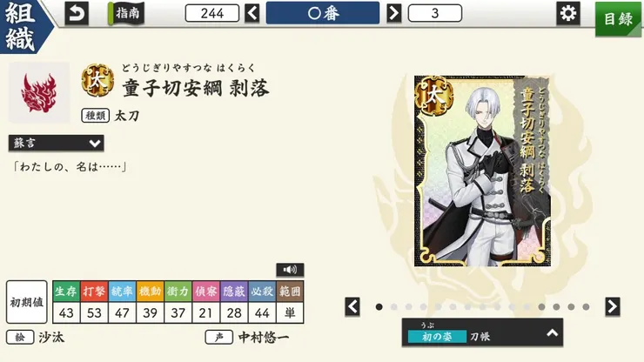Click the red flame crest emblem
The height and width of the screenshot is (362, 644).
pyautogui.click(x=39, y=93)
